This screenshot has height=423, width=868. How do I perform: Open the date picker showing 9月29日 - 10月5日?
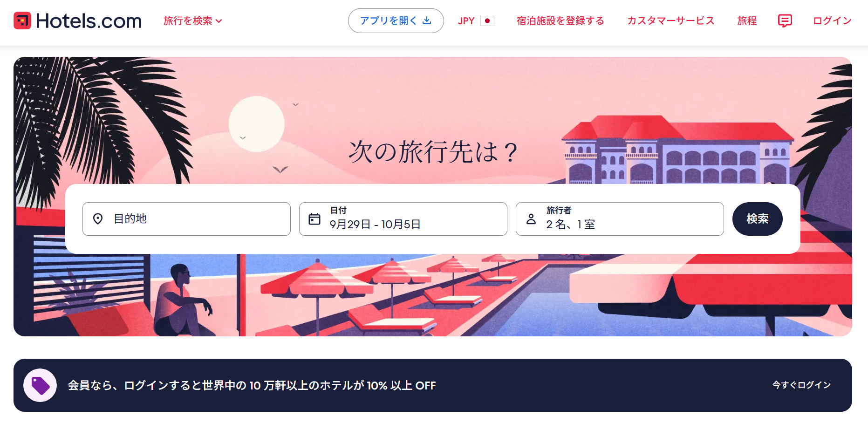tap(403, 219)
